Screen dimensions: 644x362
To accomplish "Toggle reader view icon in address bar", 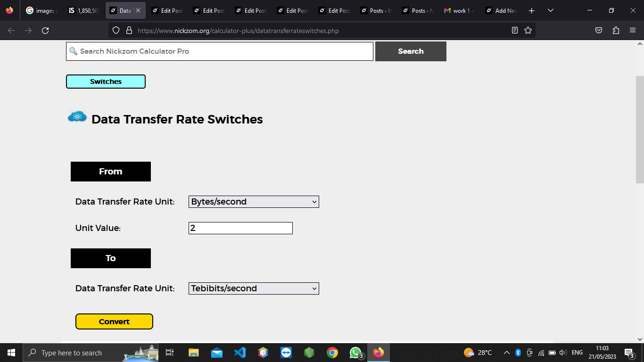I will coord(515,31).
